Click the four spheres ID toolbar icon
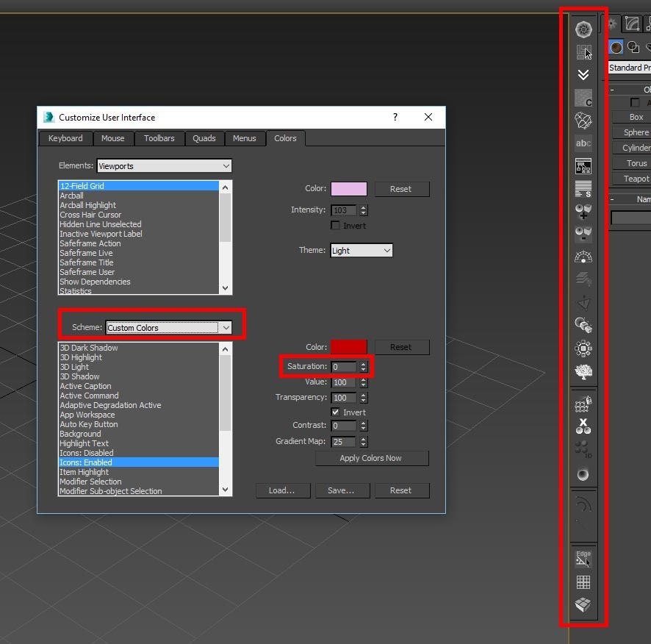Image resolution: width=651 pixels, height=644 pixels. 583,449
